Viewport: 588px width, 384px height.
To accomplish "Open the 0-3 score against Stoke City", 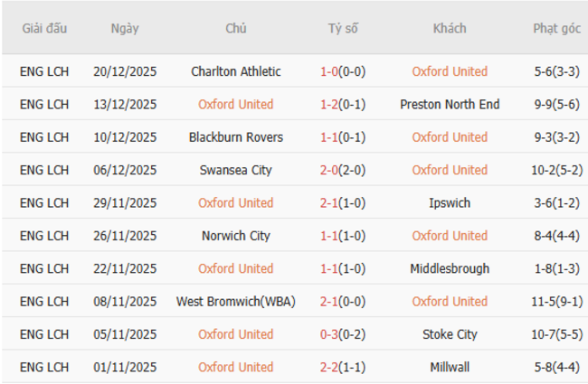I will [343, 334].
